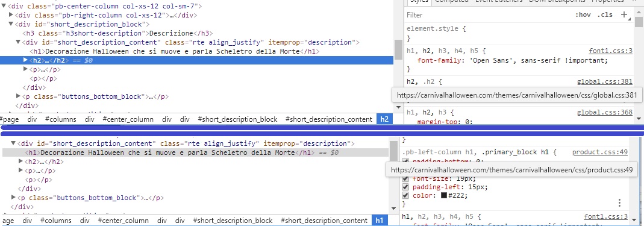The width and height of the screenshot is (644, 226).
Task: Collapse short_description_content div directly below Descrizione h3
Action: [18, 42]
